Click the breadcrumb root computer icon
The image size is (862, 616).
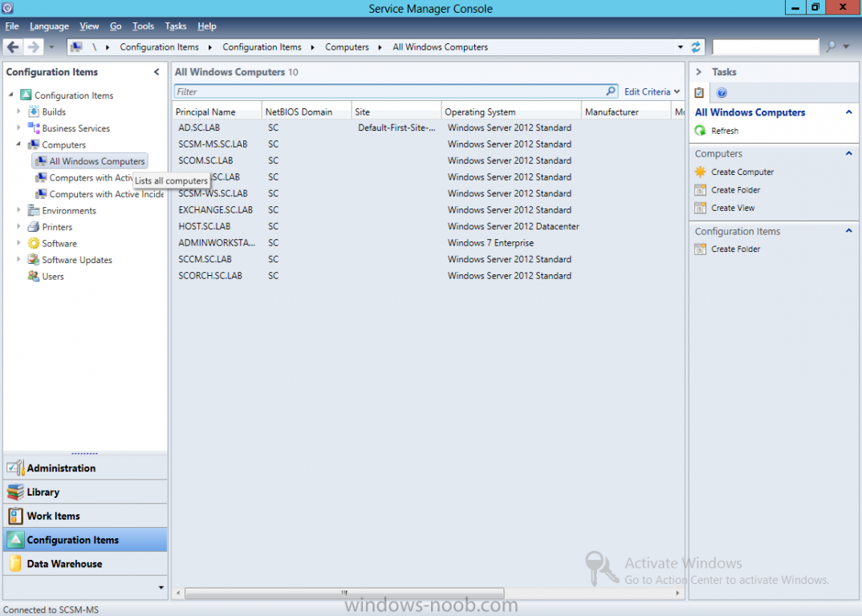[x=76, y=47]
